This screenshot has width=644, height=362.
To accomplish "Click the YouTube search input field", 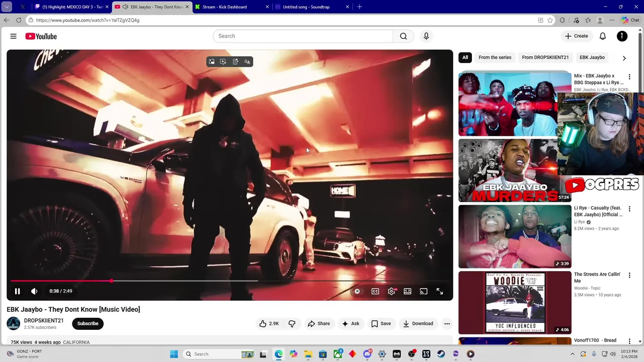I will (303, 36).
